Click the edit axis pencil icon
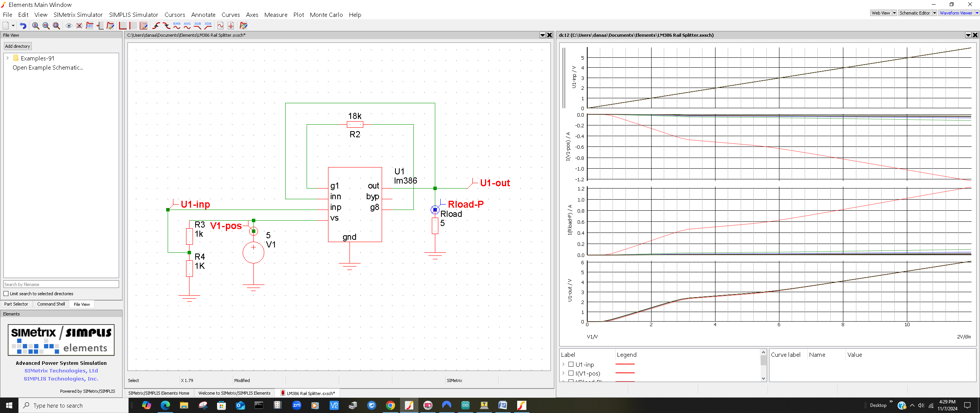 [144, 26]
